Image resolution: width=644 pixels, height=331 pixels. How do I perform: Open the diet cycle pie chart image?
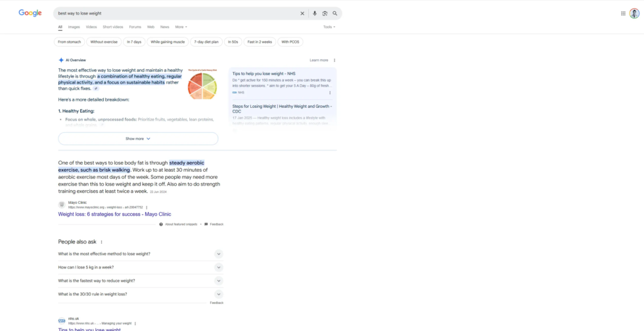[x=202, y=84]
